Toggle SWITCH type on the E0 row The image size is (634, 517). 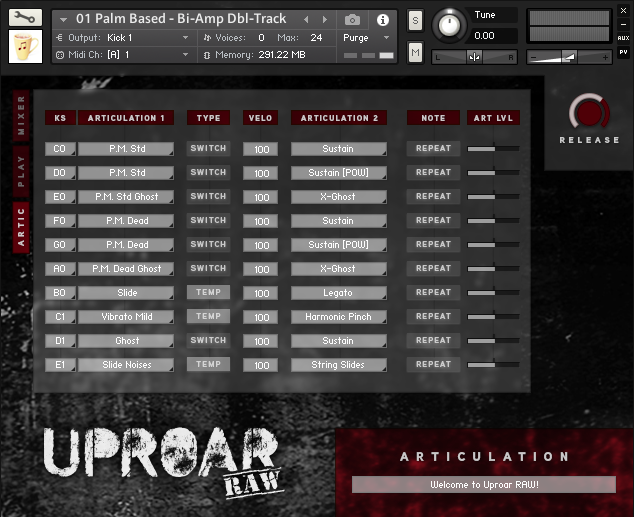pyautogui.click(x=208, y=196)
